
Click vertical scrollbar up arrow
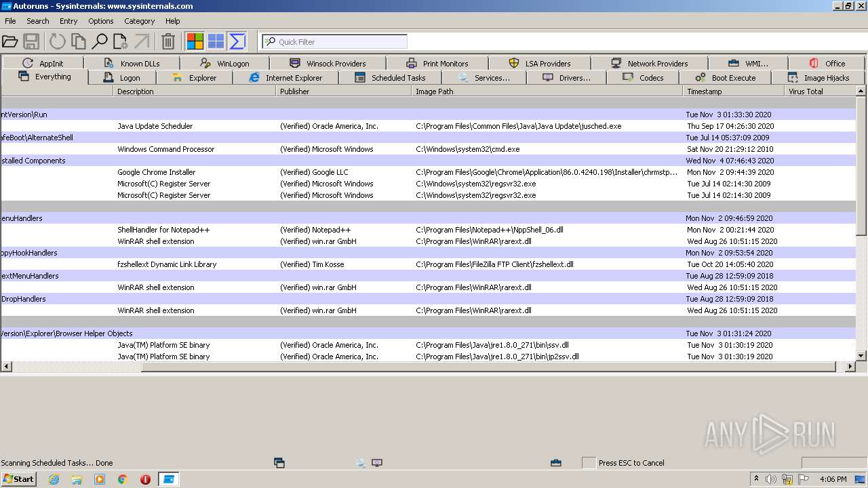(x=861, y=91)
